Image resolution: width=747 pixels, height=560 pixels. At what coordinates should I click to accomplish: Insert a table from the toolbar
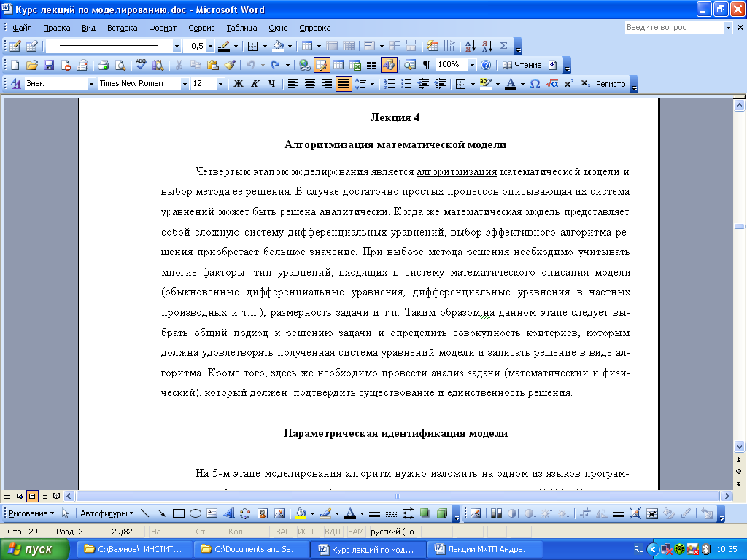click(x=338, y=65)
